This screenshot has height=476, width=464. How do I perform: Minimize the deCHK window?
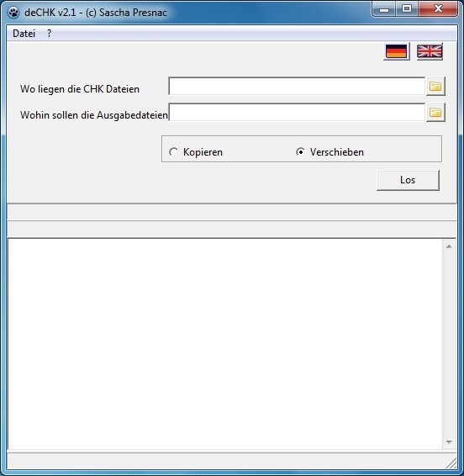click(384, 9)
